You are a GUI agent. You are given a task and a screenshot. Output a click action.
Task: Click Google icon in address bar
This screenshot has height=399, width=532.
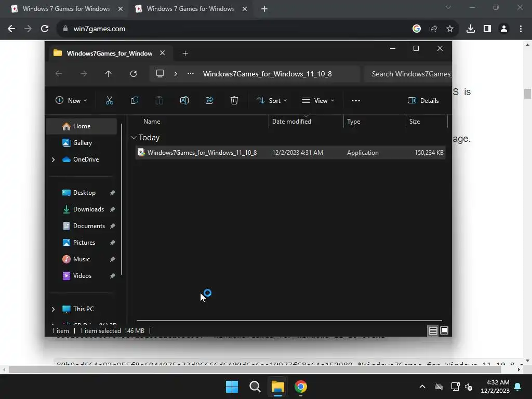[416, 29]
